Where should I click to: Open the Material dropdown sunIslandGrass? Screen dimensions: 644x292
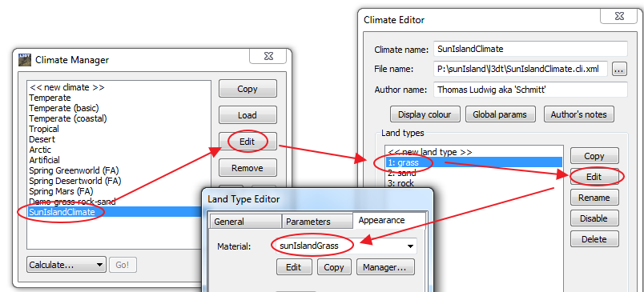tap(346, 246)
